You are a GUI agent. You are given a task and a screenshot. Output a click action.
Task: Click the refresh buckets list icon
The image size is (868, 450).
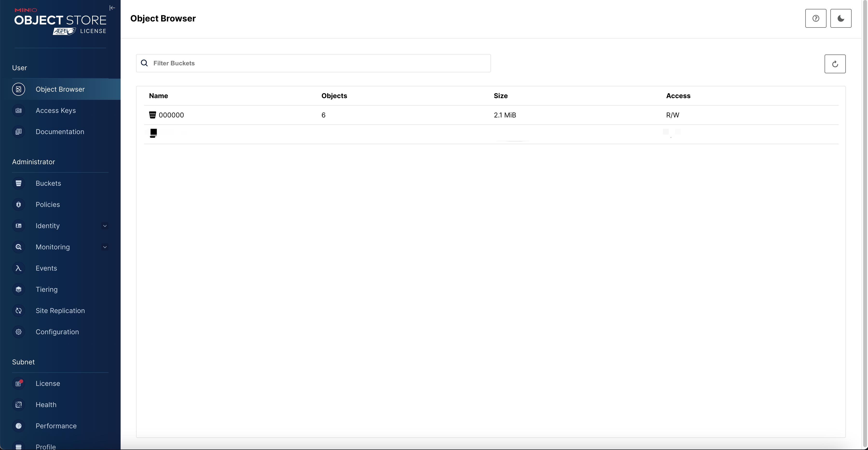(835, 63)
